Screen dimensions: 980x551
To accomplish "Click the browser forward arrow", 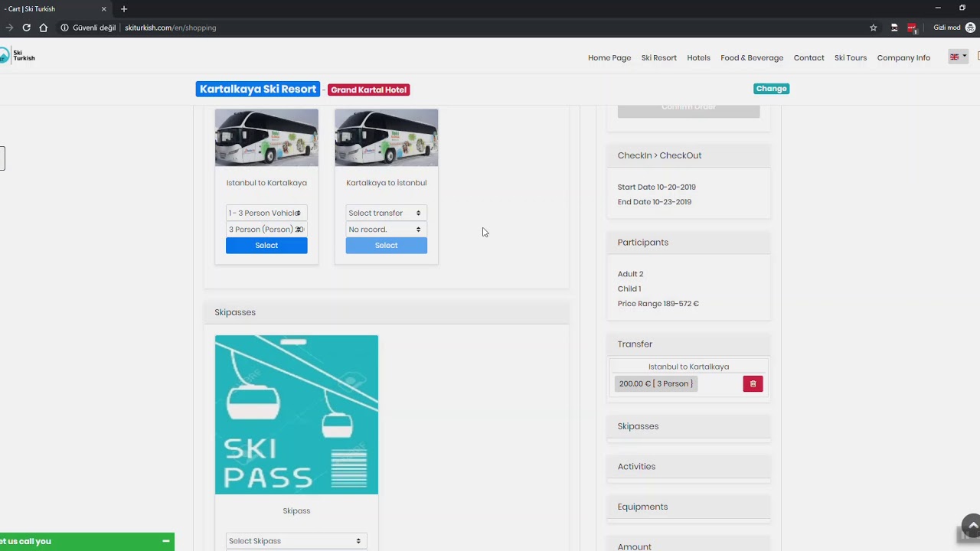I will [x=9, y=28].
